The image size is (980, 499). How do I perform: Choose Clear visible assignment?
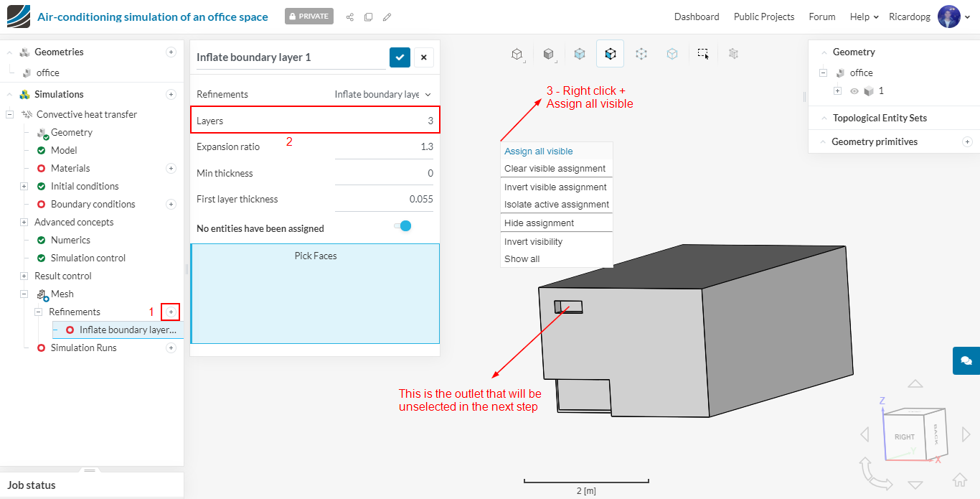tap(555, 169)
